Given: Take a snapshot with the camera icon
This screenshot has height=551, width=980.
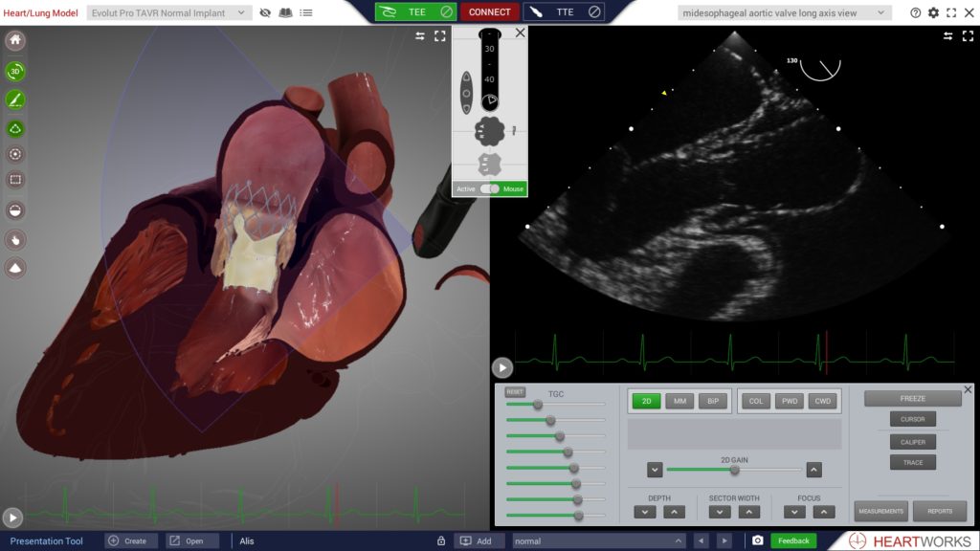Looking at the screenshot, I should coord(758,540).
